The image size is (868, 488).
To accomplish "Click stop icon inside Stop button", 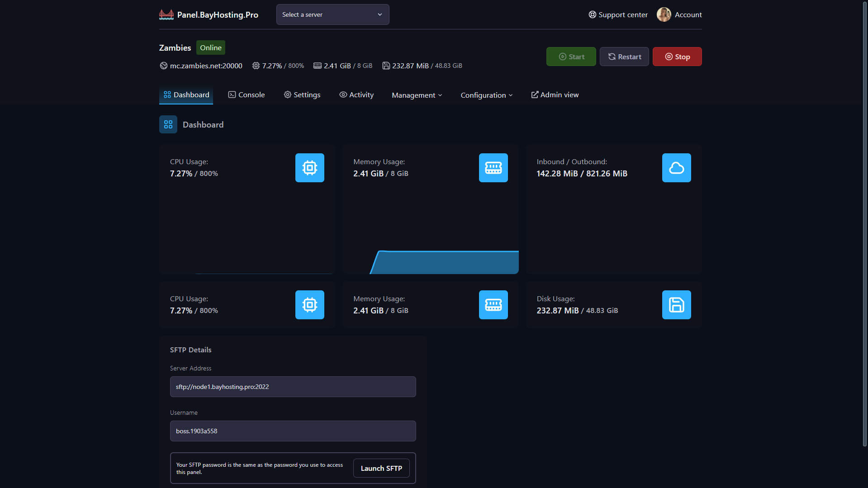I will [669, 57].
